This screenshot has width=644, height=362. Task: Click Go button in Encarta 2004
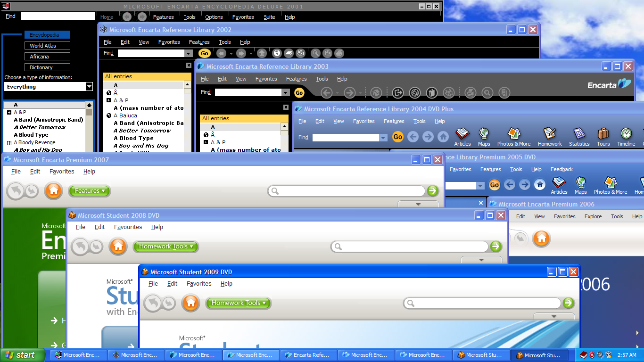pyautogui.click(x=398, y=137)
